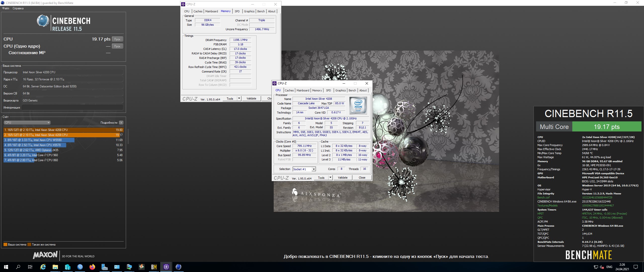Select ranking row AMD Opteron 2435
This screenshot has height=272, width=644.
tap(64, 150)
